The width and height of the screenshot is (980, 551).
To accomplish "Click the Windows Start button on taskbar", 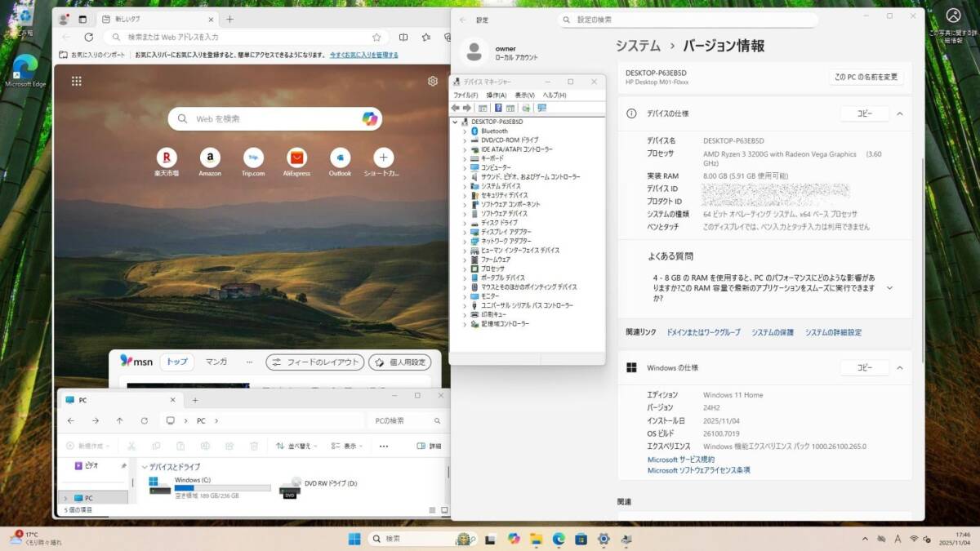I will point(354,539).
